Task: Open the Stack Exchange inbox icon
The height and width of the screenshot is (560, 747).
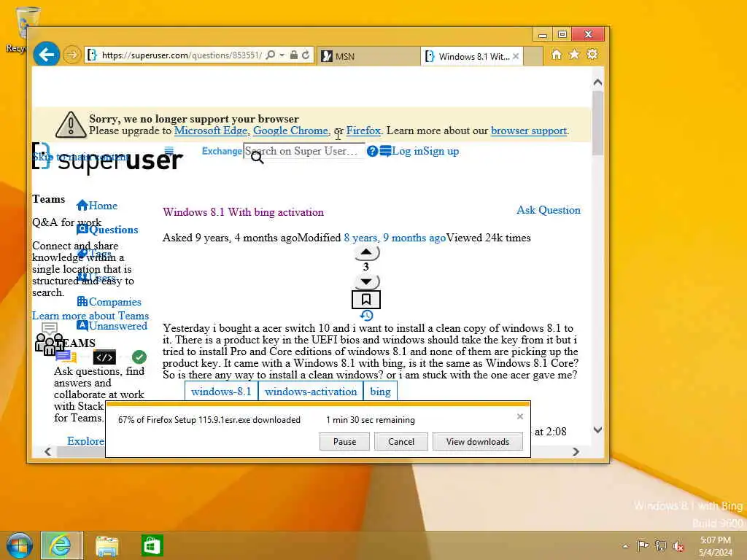Action: 385,151
